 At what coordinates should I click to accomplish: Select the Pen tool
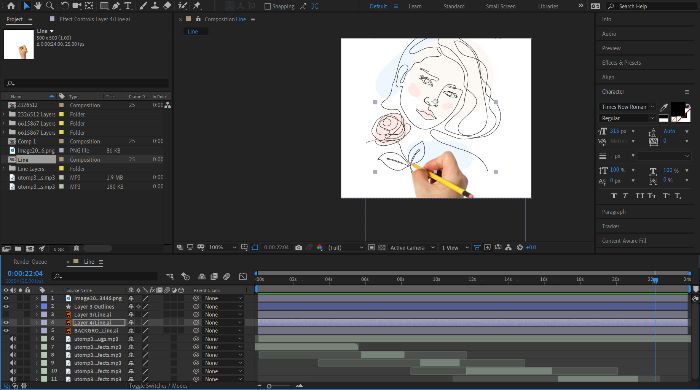[117, 6]
